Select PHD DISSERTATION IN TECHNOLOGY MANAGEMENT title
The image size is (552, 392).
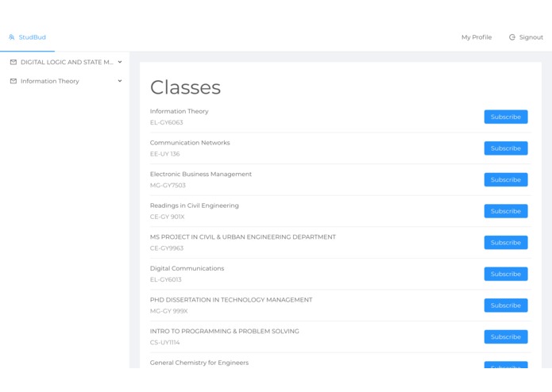tap(231, 300)
